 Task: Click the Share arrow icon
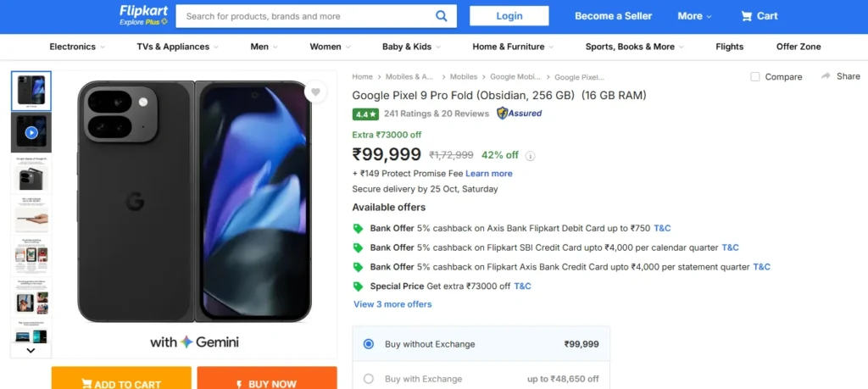(826, 76)
